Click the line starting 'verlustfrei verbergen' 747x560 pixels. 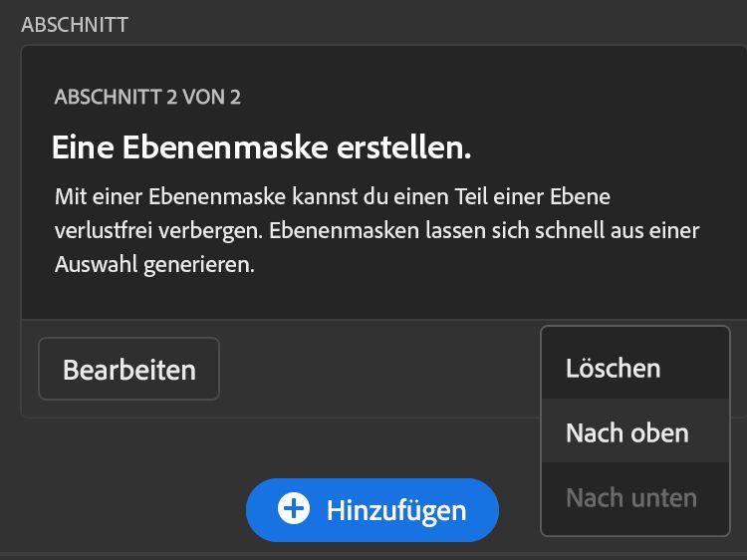[x=376, y=231]
